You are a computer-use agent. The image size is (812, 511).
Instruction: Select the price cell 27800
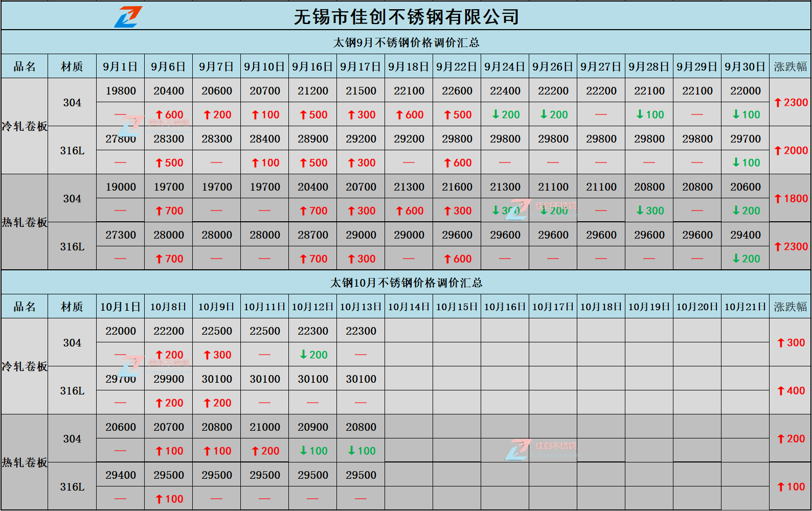click(x=121, y=138)
